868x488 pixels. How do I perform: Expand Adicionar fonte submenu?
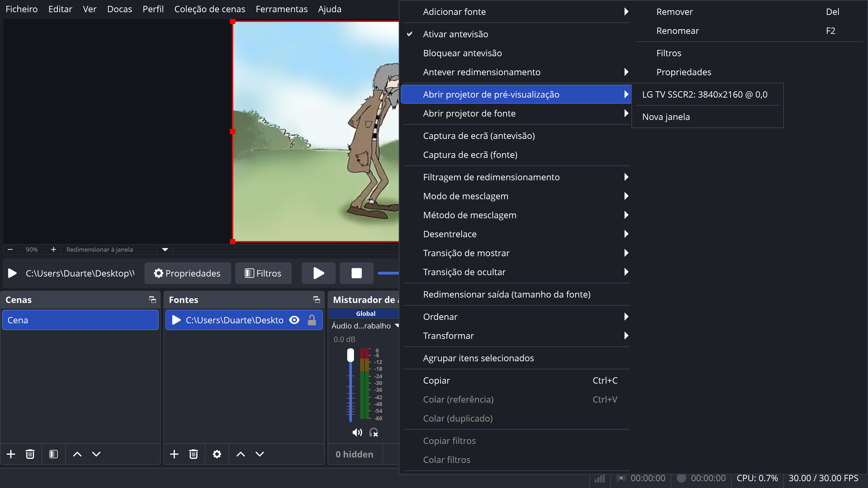(x=516, y=12)
